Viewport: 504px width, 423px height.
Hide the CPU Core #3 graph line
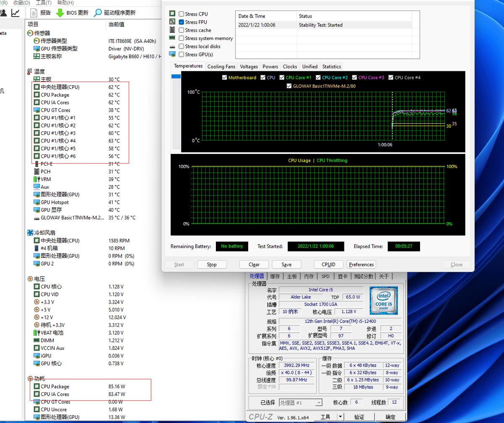point(355,77)
